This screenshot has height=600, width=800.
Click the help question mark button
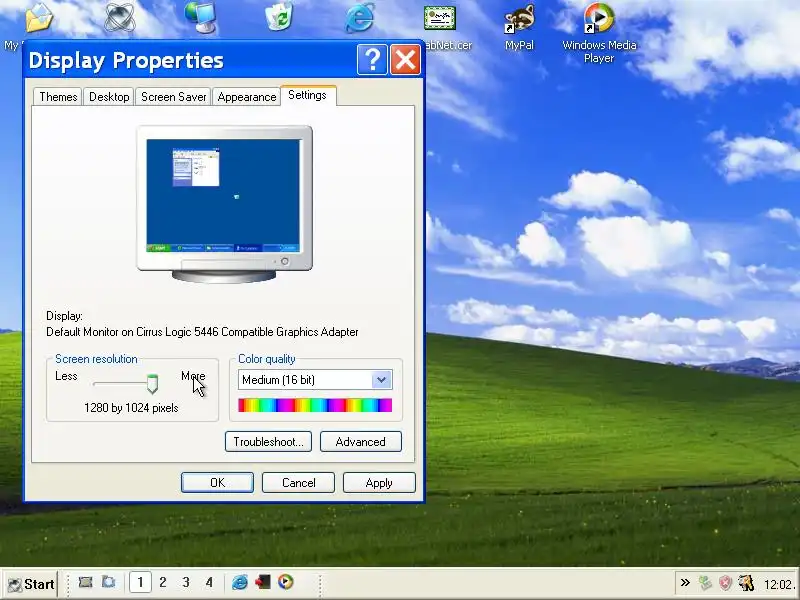pyautogui.click(x=372, y=60)
